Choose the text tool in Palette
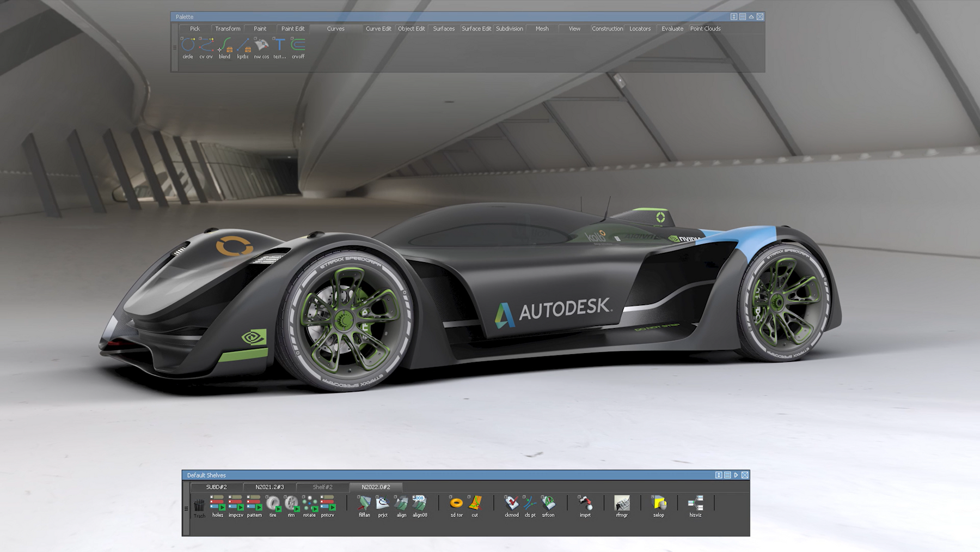Image resolution: width=980 pixels, height=552 pixels. click(279, 45)
